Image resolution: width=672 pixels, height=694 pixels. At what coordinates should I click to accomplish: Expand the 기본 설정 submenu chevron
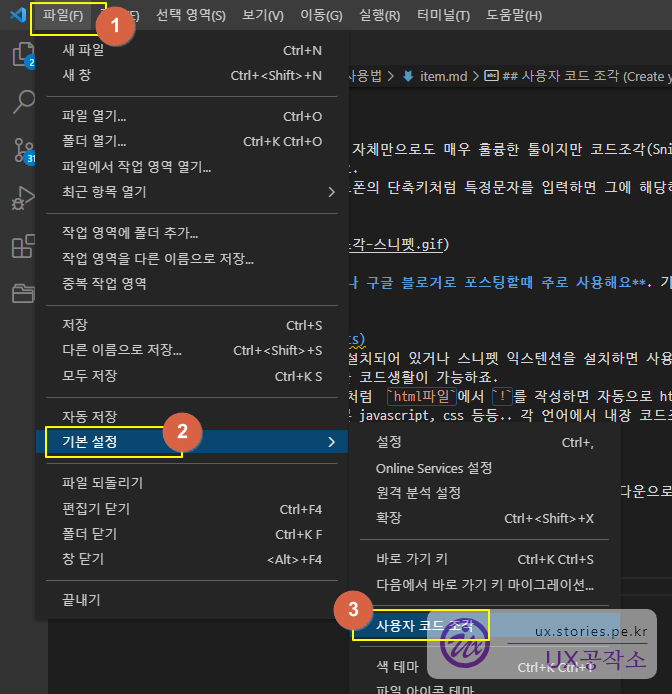click(331, 442)
